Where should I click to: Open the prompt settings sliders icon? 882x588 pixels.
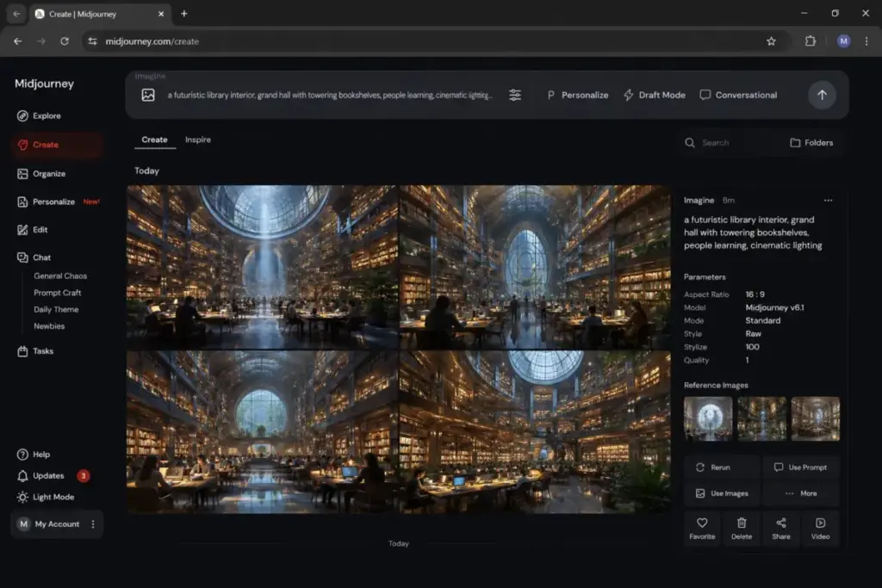pyautogui.click(x=515, y=95)
